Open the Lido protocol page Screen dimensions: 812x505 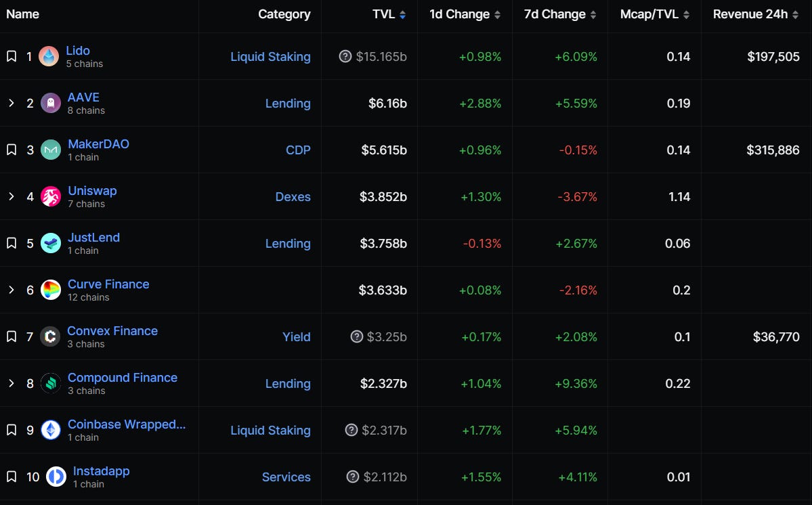coord(78,51)
